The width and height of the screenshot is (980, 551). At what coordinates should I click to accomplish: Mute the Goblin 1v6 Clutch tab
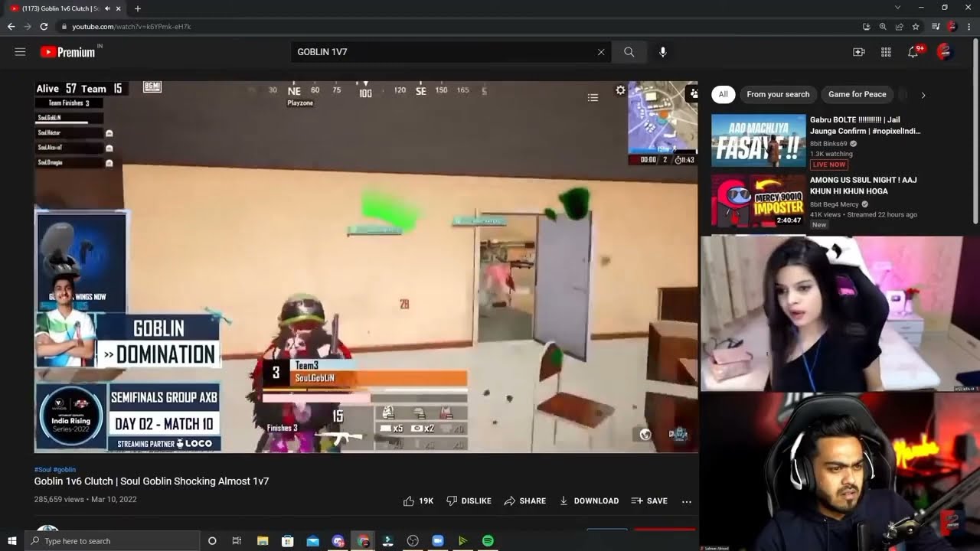pyautogui.click(x=106, y=8)
